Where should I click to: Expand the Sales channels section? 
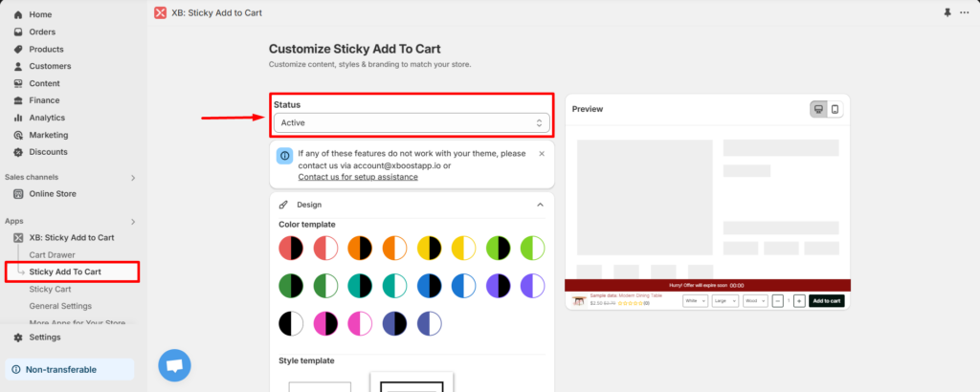pos(133,178)
